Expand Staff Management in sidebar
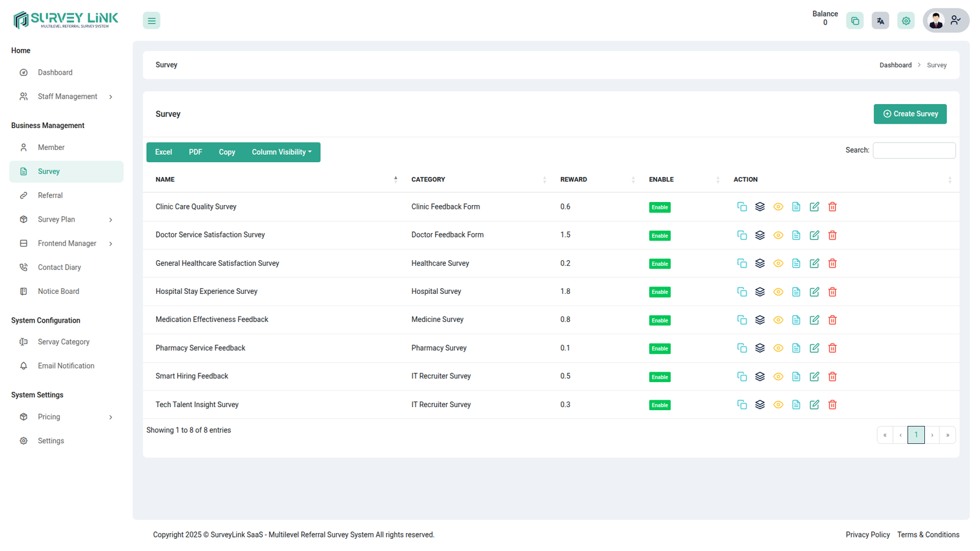Screen dimensions: 980x551 click(x=66, y=97)
